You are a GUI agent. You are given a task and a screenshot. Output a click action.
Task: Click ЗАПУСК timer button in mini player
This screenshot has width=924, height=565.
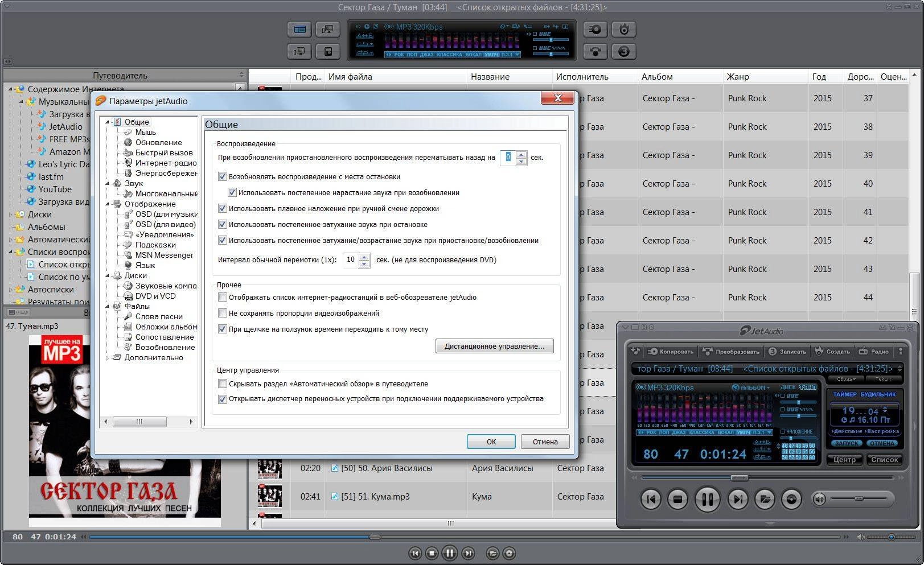click(847, 443)
